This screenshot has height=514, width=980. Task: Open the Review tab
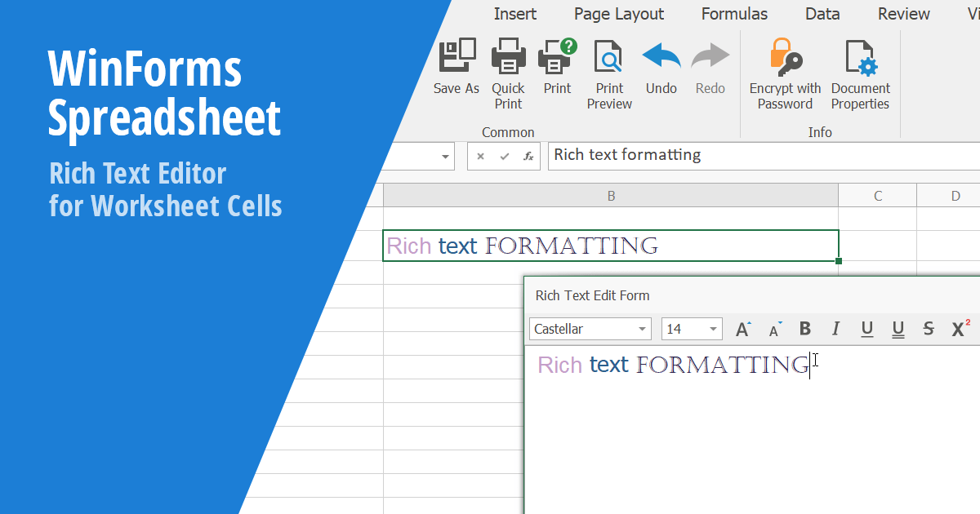click(x=903, y=13)
